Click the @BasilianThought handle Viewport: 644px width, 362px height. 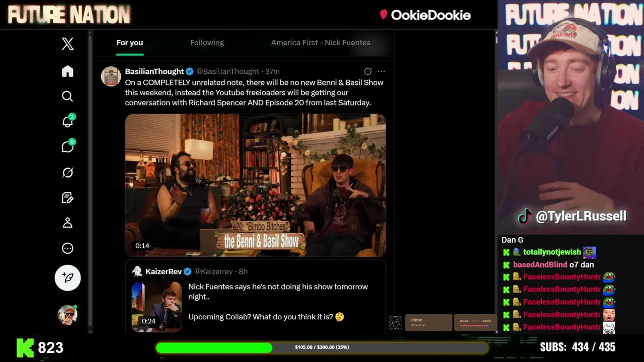coord(228,71)
